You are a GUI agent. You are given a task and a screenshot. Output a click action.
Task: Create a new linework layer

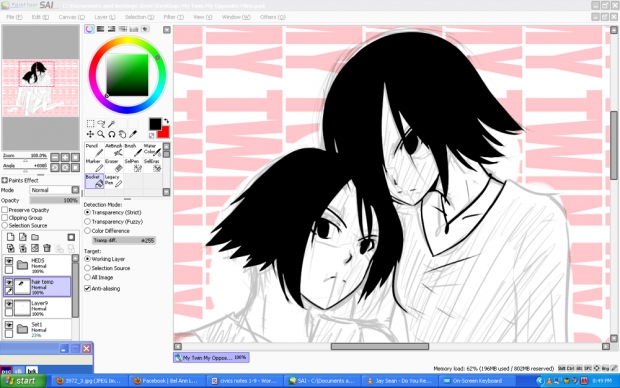pos(23,237)
